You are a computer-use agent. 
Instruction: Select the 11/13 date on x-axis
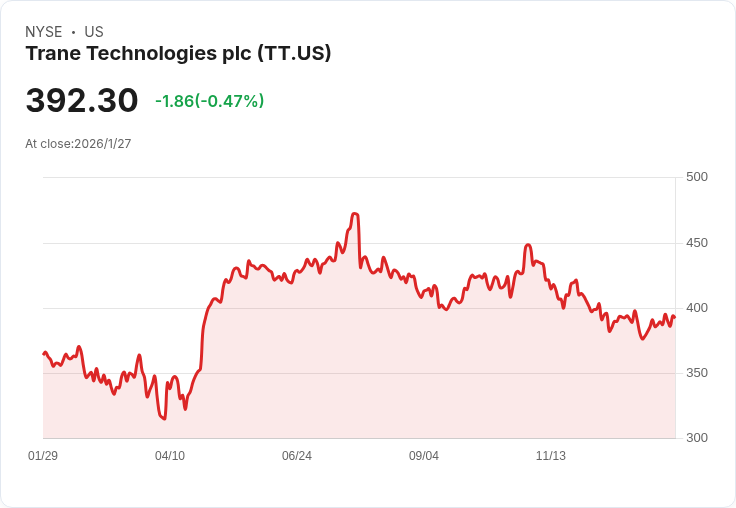coord(551,456)
